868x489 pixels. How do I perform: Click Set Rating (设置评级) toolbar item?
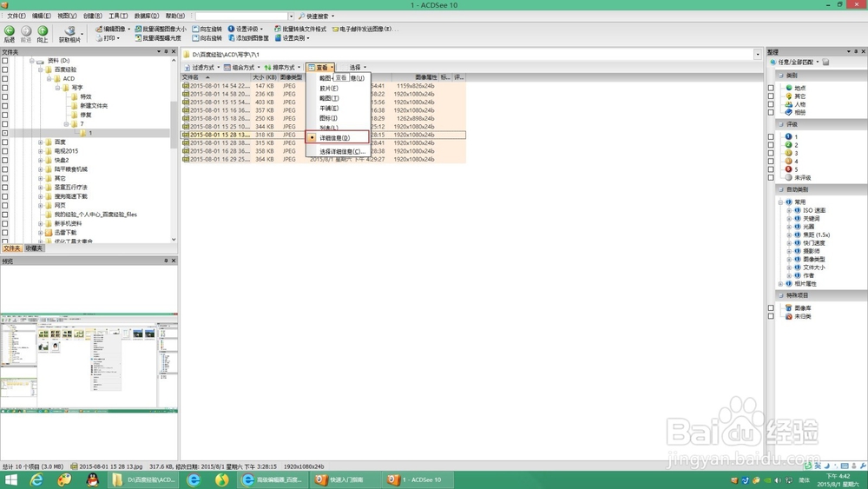[x=246, y=29]
